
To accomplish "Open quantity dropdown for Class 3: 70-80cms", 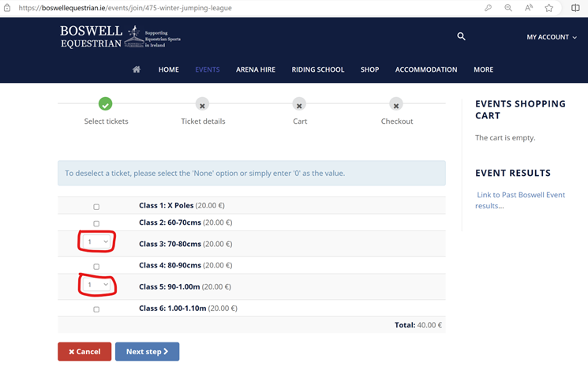I will [x=97, y=241].
